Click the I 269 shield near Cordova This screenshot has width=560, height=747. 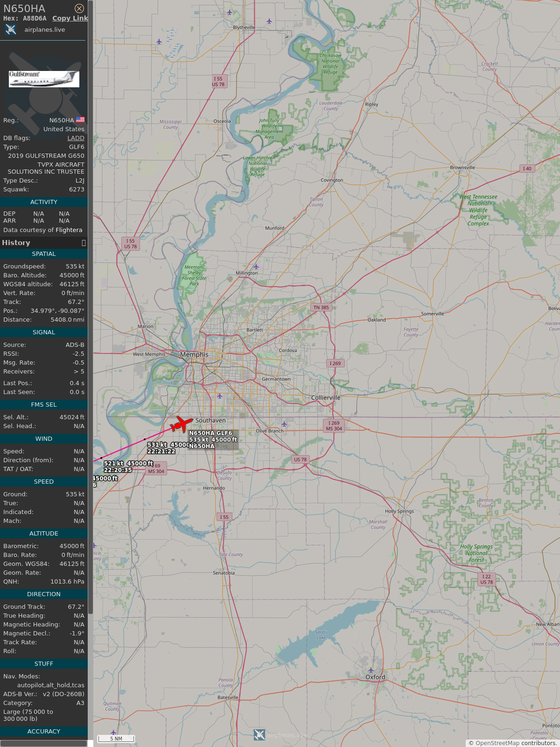coord(335,363)
